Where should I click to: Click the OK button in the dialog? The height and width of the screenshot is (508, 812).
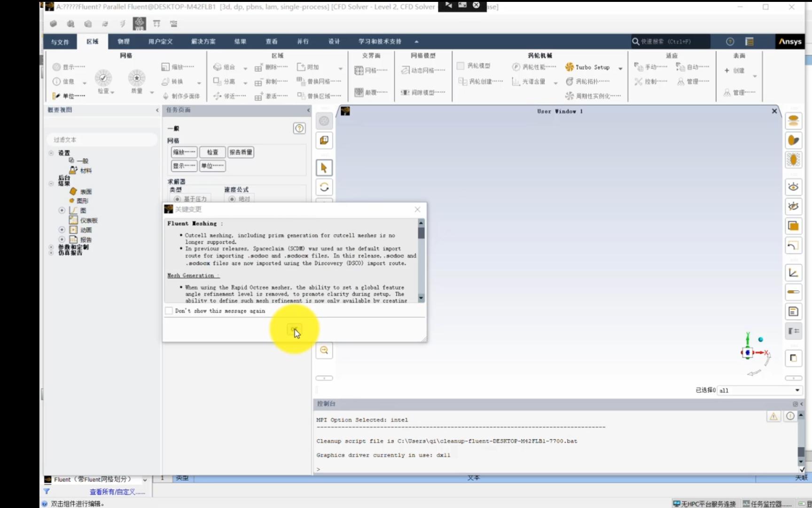[294, 329]
